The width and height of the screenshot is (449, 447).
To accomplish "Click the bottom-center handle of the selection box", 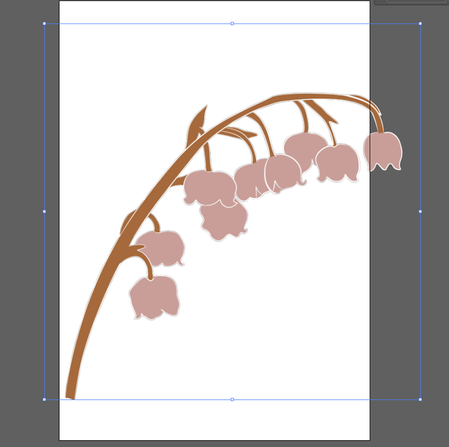I will pyautogui.click(x=232, y=399).
